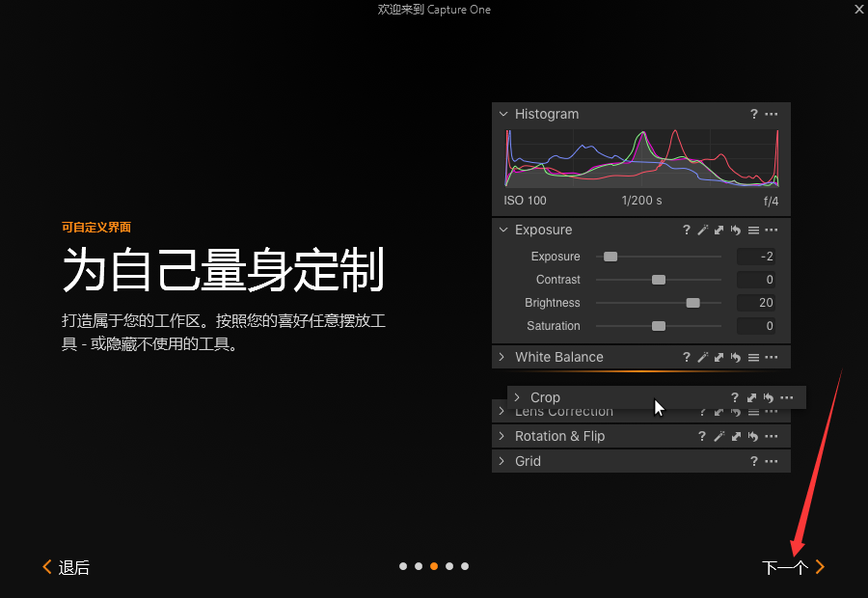This screenshot has height=598, width=868.
Task: Open the White Balance three-dot menu
Action: point(772,357)
